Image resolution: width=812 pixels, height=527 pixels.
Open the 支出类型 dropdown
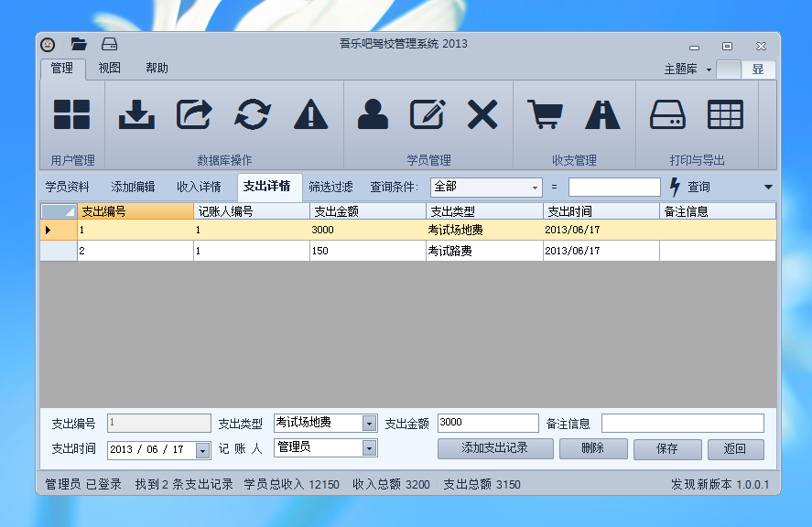coord(369,424)
